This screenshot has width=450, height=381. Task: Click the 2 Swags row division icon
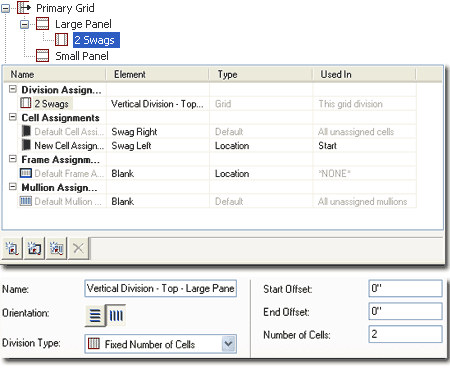coord(26,103)
